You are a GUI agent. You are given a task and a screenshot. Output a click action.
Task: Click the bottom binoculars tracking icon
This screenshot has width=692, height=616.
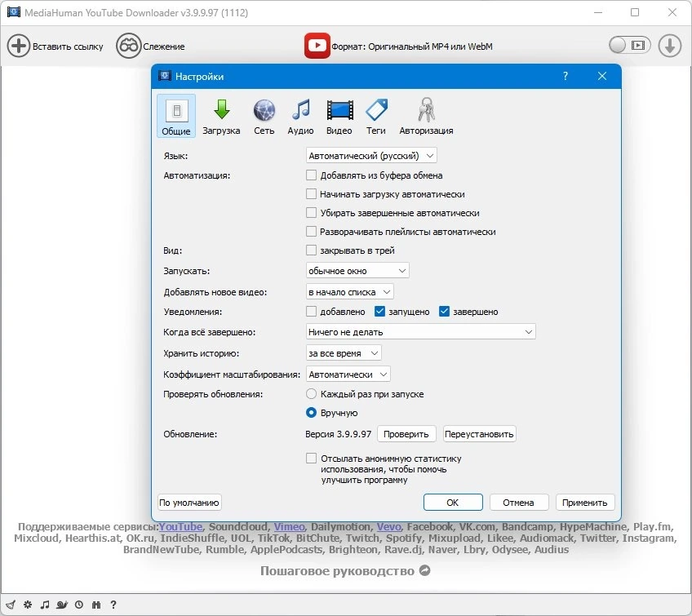click(96, 605)
